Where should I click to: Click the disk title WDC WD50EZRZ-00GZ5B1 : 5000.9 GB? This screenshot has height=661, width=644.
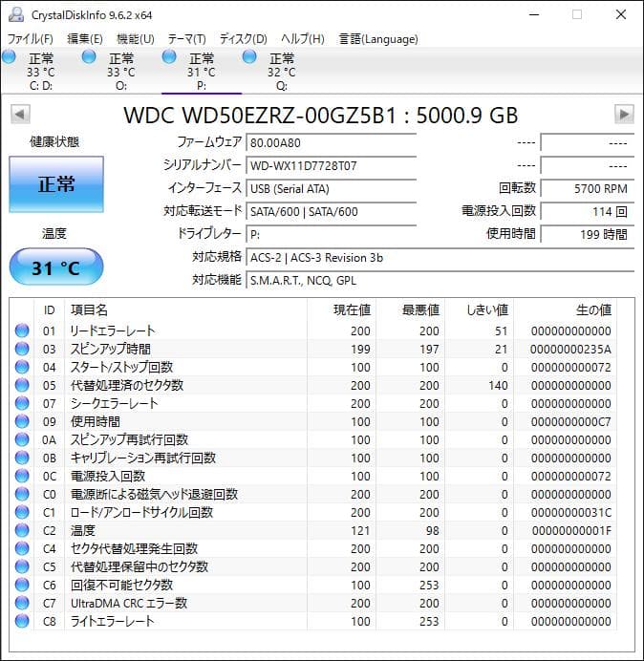coord(320,115)
